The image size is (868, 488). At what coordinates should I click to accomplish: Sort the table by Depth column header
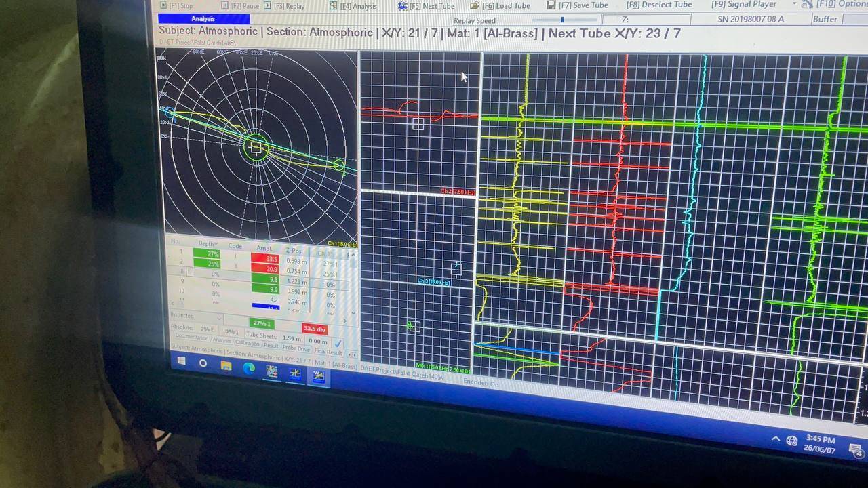click(207, 243)
